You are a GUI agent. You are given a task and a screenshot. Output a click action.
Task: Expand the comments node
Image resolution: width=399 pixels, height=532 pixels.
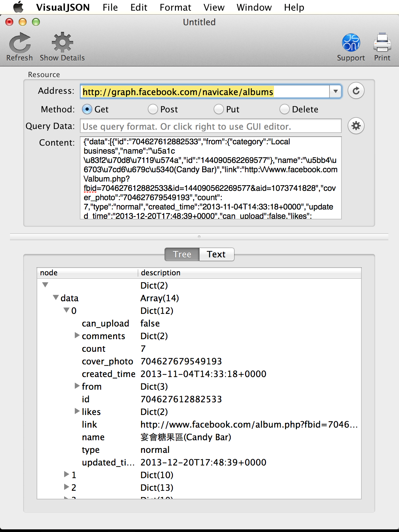[x=77, y=335]
